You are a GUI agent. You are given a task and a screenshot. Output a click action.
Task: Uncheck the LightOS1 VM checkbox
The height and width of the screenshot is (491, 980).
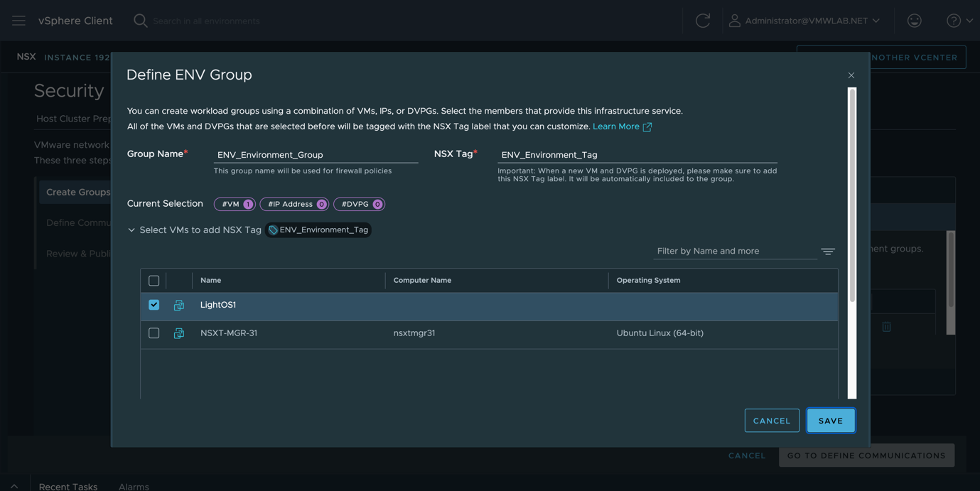[154, 305]
